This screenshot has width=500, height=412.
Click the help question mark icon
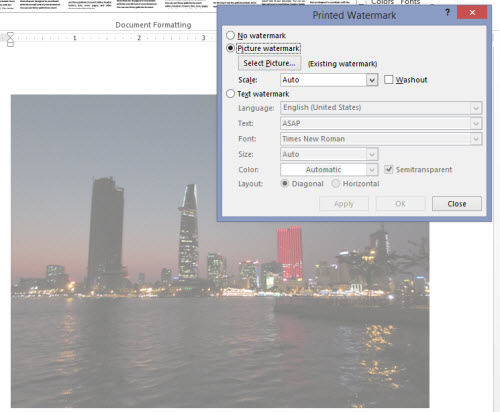coord(447,13)
